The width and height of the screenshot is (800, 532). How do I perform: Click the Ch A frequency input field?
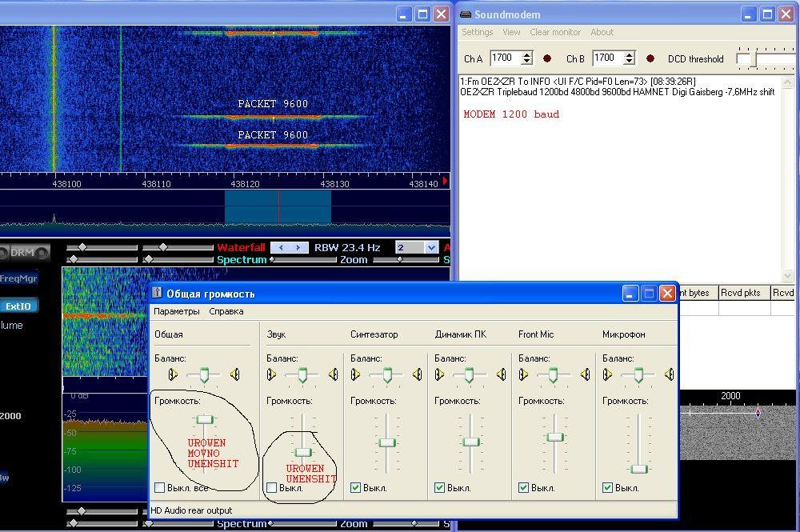(x=504, y=58)
